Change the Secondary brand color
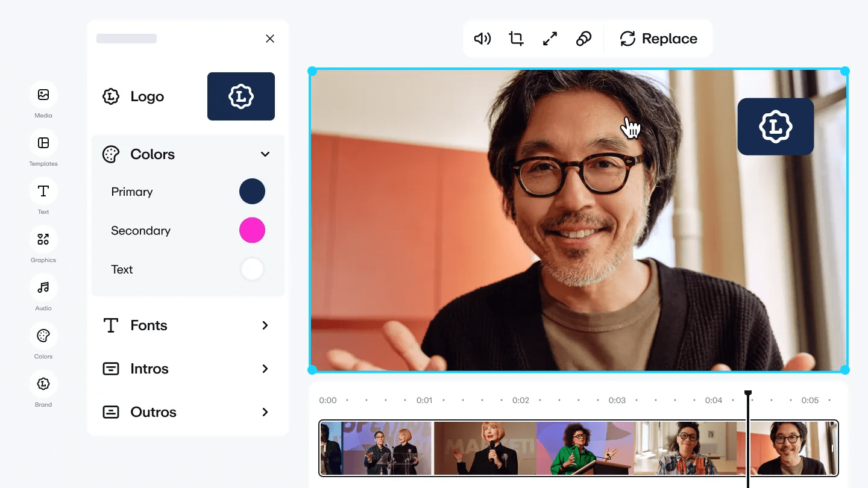Image resolution: width=868 pixels, height=488 pixels. pos(252,230)
